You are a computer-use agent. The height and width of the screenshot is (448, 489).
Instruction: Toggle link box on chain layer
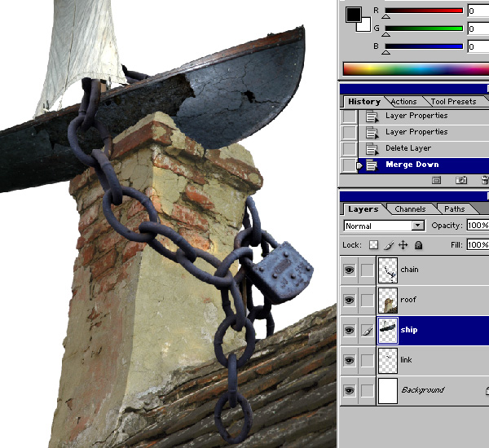(x=367, y=270)
